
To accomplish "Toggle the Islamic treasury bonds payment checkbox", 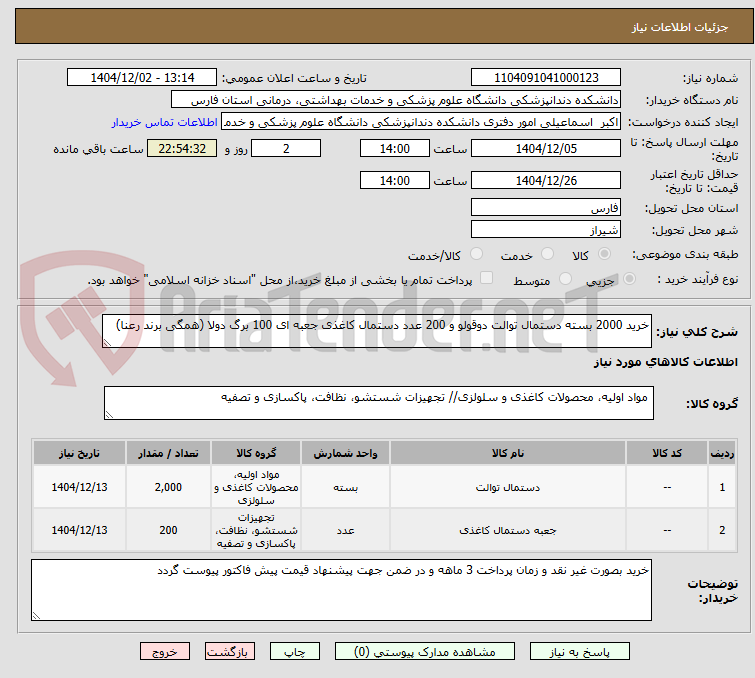I will 487,278.
